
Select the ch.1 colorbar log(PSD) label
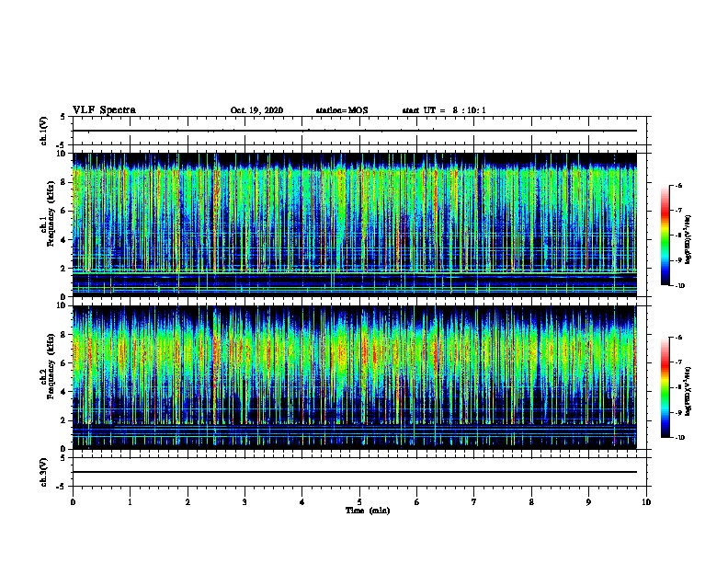coord(688,239)
